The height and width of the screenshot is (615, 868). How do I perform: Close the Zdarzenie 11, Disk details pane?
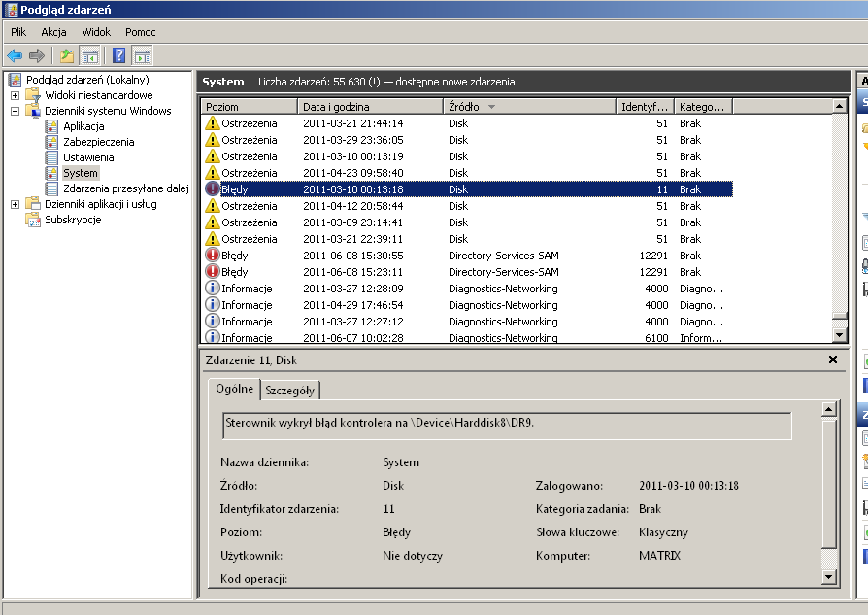(x=833, y=359)
